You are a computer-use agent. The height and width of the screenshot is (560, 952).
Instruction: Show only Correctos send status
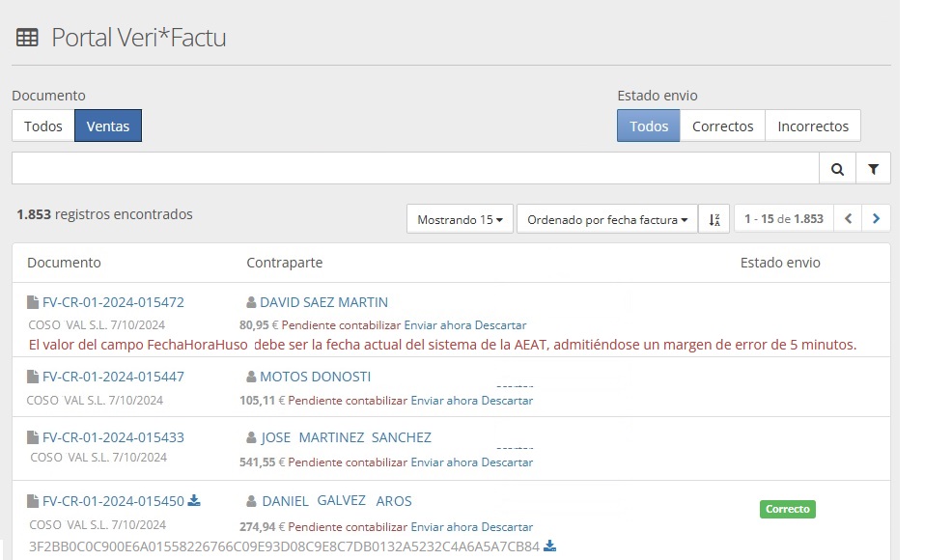coord(722,126)
